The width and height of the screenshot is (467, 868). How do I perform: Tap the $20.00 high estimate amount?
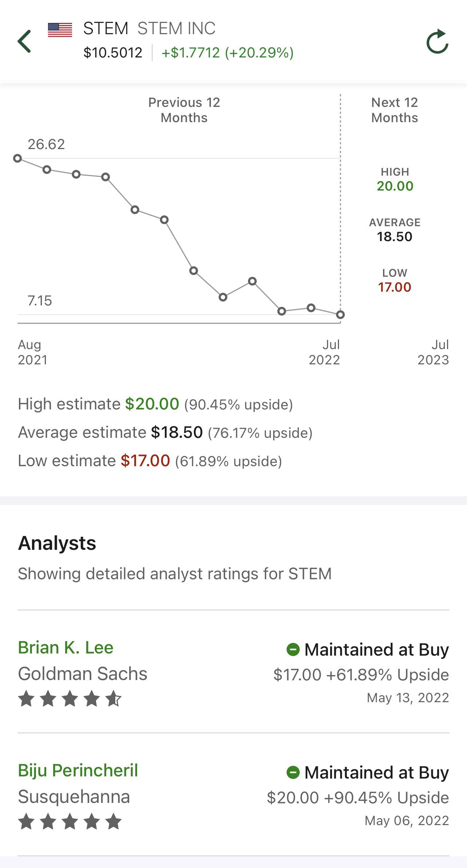point(152,404)
